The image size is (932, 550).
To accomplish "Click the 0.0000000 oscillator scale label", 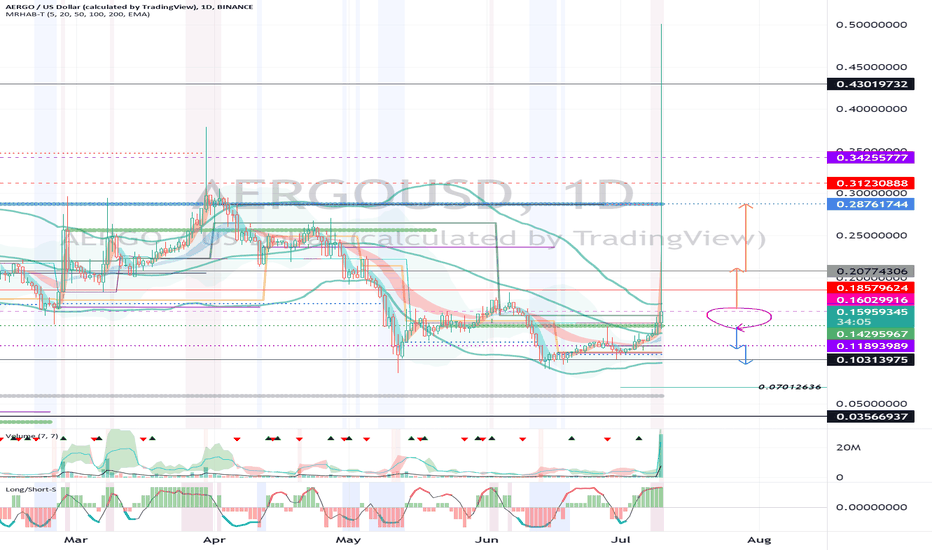I will click(x=871, y=507).
